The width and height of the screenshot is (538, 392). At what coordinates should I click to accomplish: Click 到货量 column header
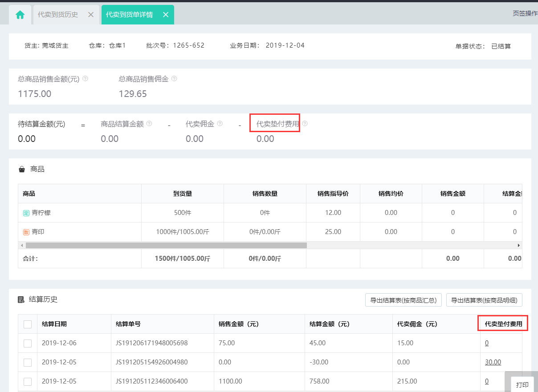(x=183, y=194)
